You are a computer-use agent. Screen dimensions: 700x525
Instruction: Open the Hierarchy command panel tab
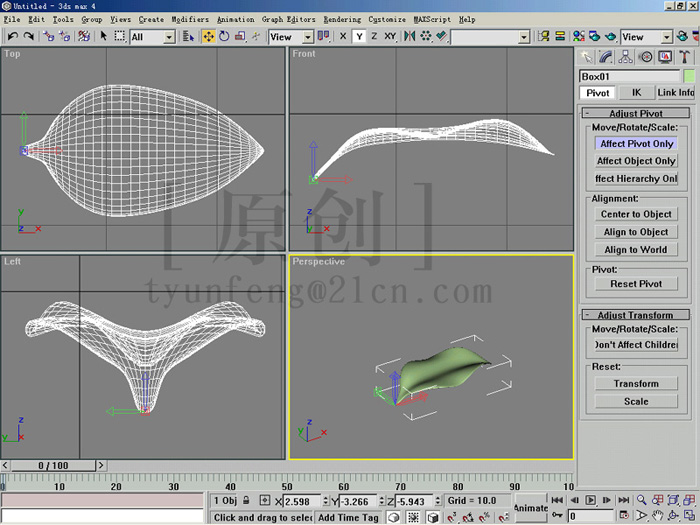tap(625, 57)
